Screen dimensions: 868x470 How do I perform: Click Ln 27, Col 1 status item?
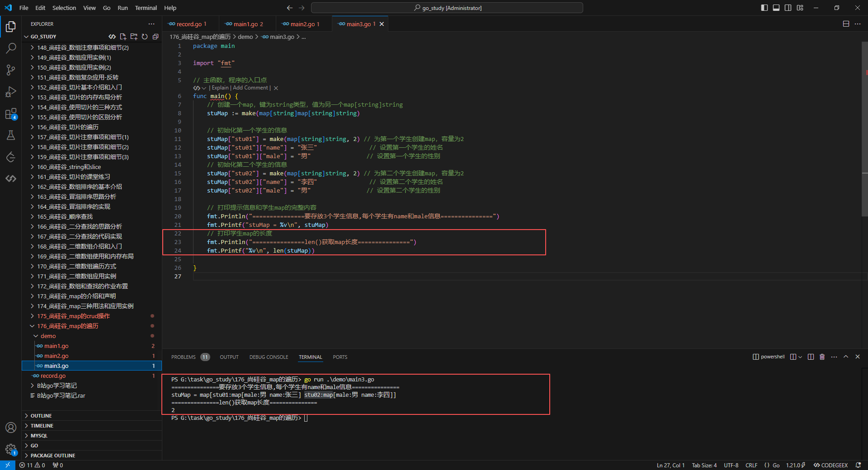coord(670,465)
